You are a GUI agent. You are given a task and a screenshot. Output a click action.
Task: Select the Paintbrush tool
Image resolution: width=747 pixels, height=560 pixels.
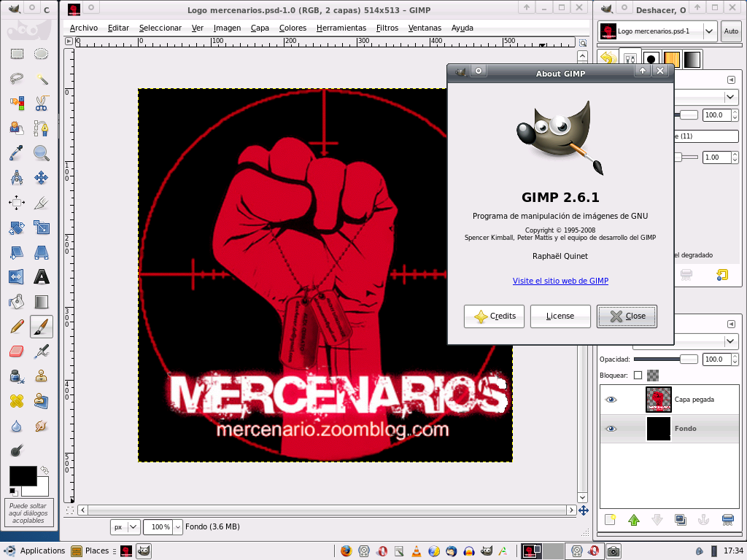tap(42, 327)
